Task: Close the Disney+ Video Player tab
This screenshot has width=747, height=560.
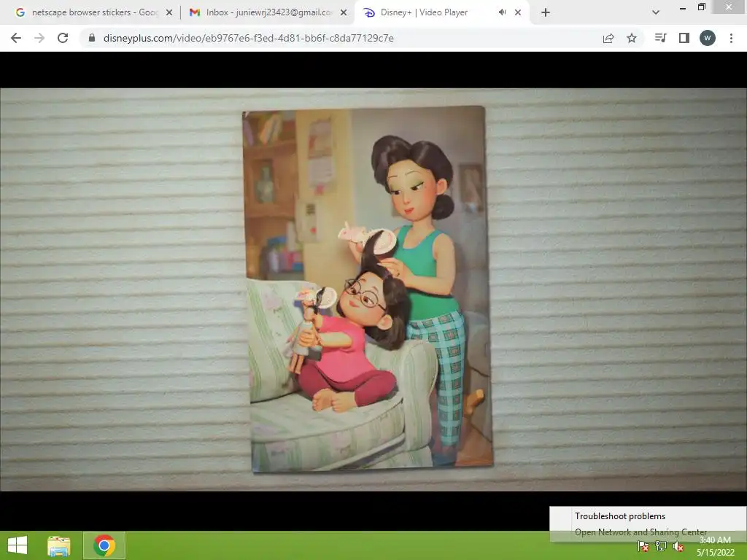Action: [x=518, y=12]
